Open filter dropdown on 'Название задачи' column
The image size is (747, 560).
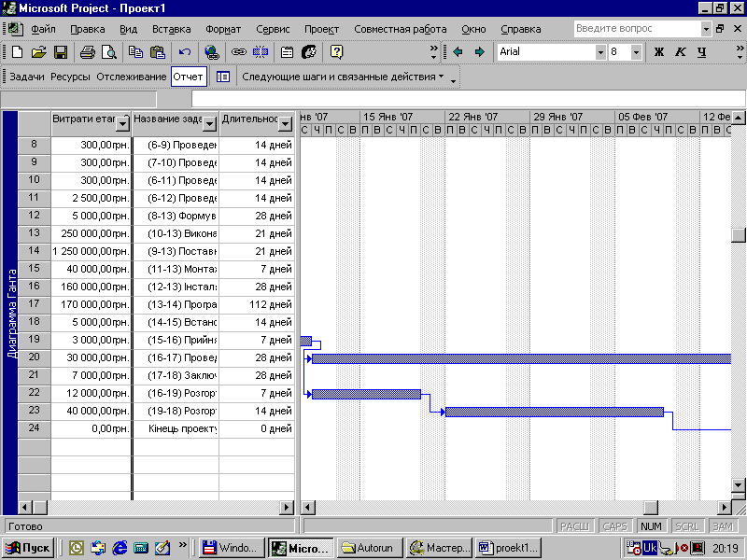[x=209, y=124]
